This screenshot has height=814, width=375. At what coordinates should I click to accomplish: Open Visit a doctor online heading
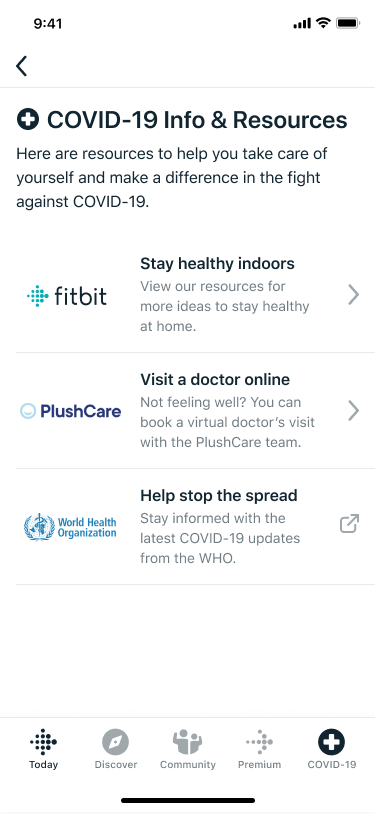pyautogui.click(x=215, y=379)
